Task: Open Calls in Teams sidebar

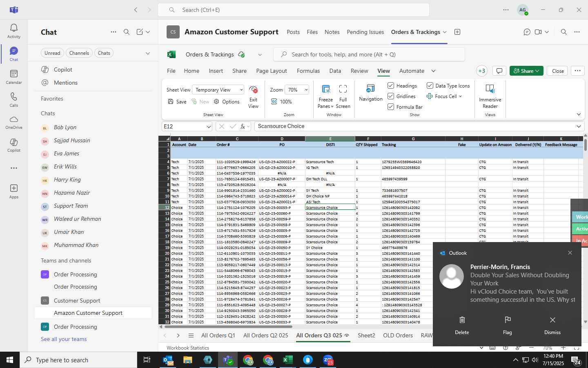Action: (13, 100)
